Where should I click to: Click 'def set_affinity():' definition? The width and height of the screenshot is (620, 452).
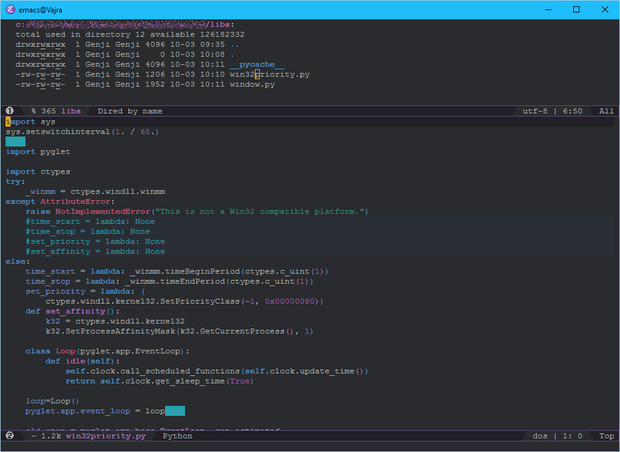coord(73,311)
